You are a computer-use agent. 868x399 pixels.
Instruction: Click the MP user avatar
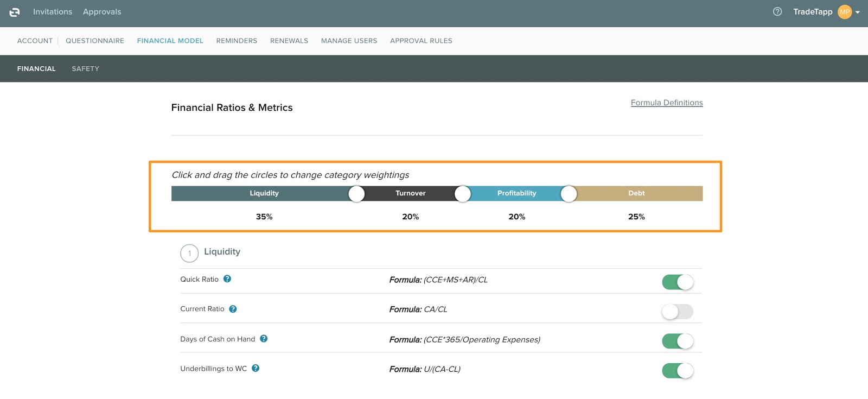coord(845,12)
